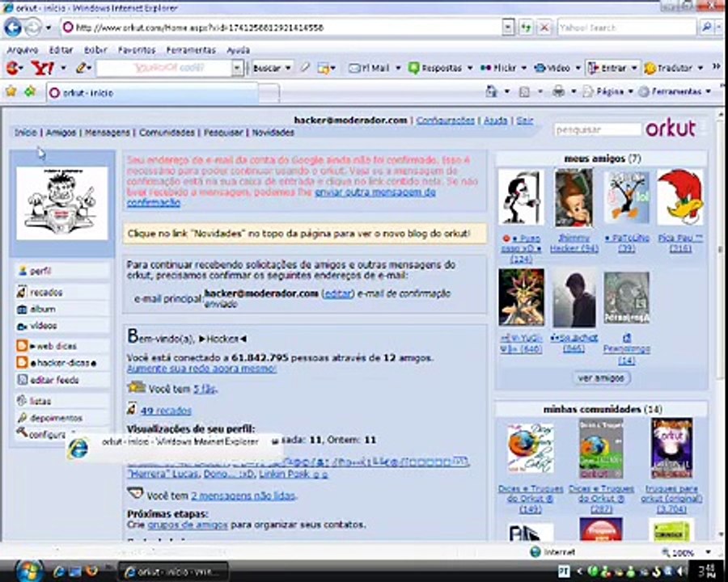The height and width of the screenshot is (582, 728).
Task: Click the profile cartoon picture
Action: tap(62, 203)
